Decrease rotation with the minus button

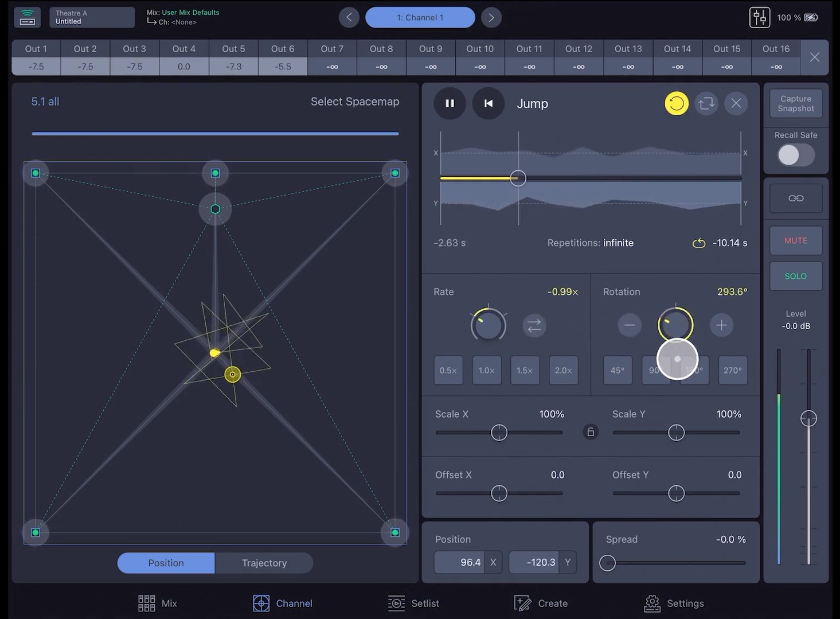tap(629, 325)
